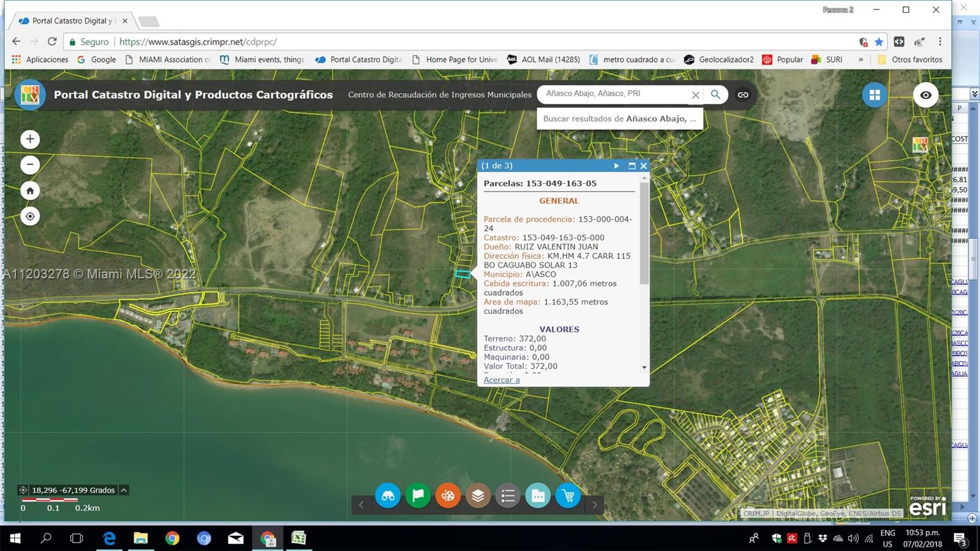Go to next parcel result in popup
This screenshot has width=980, height=551.
(x=616, y=165)
